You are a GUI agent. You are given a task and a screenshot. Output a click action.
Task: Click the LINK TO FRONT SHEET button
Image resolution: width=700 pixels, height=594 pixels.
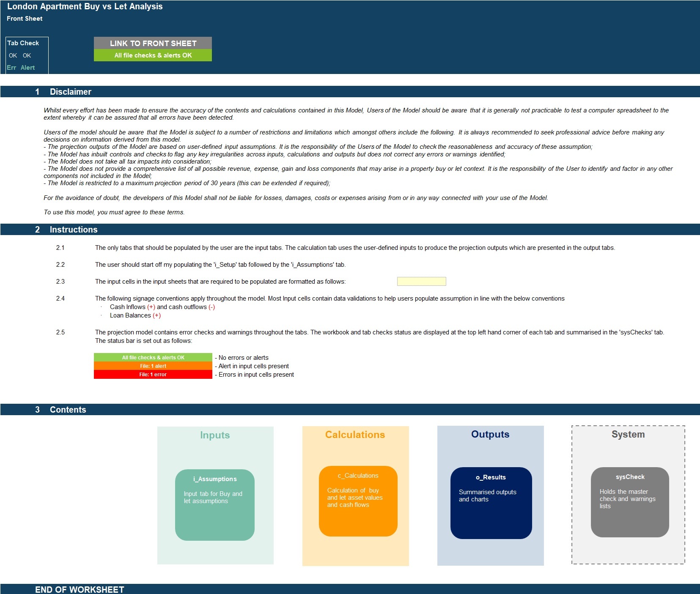pyautogui.click(x=153, y=43)
